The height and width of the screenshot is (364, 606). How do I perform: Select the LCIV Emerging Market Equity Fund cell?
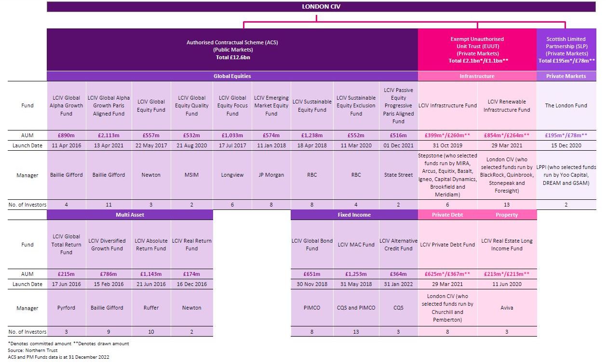pos(271,106)
